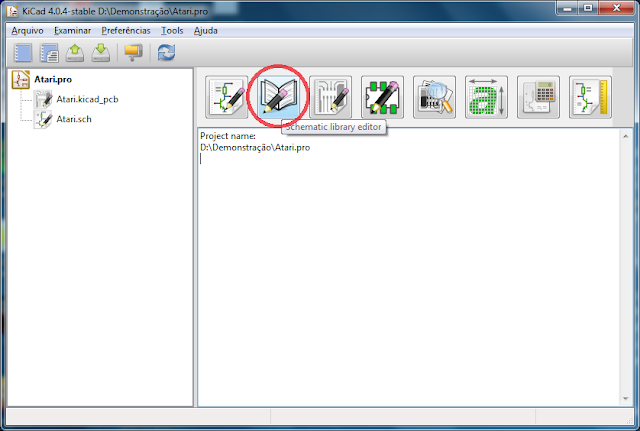Image resolution: width=640 pixels, height=431 pixels.
Task: Launch the Pl_Editor page layout editor
Action: 590,97
